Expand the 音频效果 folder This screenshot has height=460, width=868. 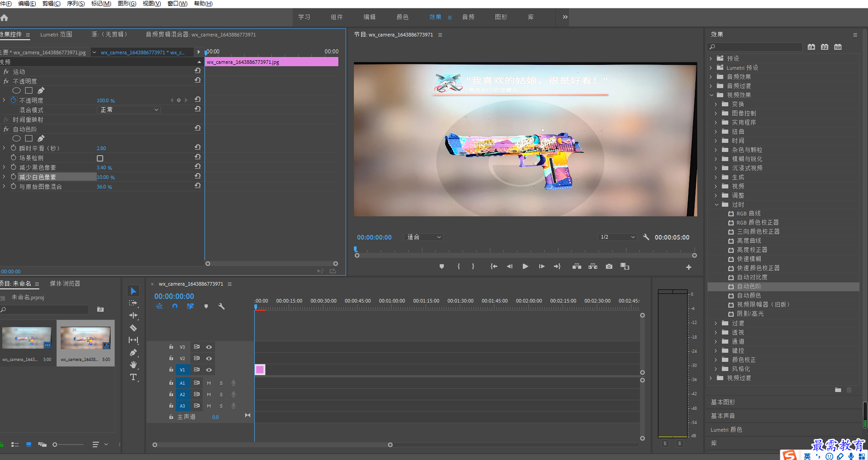[x=711, y=77]
